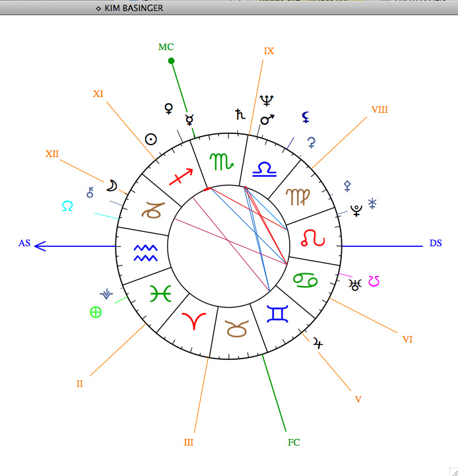Click the Sagittarius sign in the wheel

coord(181,176)
